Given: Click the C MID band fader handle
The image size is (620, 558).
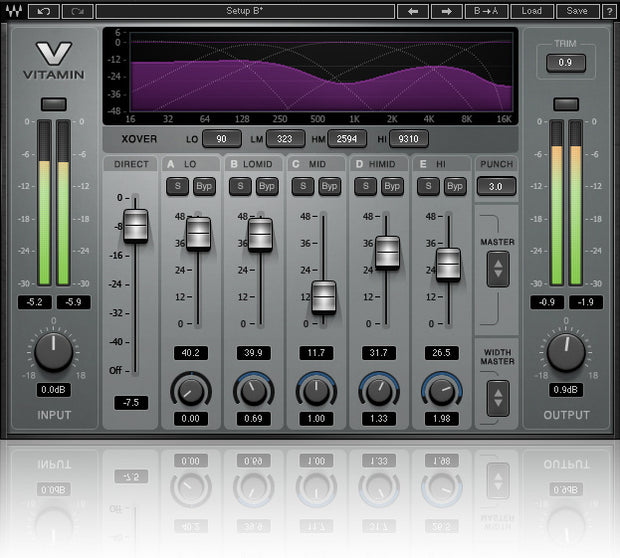Looking at the screenshot, I should coord(324,297).
